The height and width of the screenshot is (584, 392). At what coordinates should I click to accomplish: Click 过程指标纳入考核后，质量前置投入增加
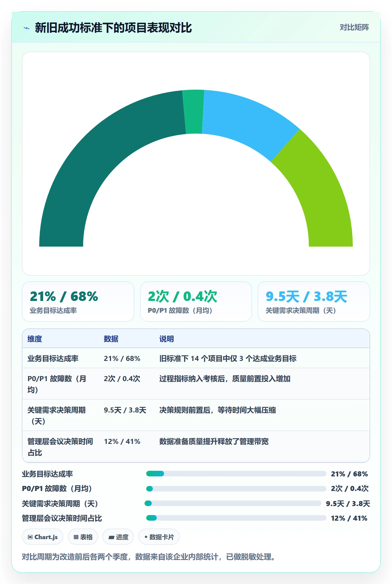click(x=225, y=379)
